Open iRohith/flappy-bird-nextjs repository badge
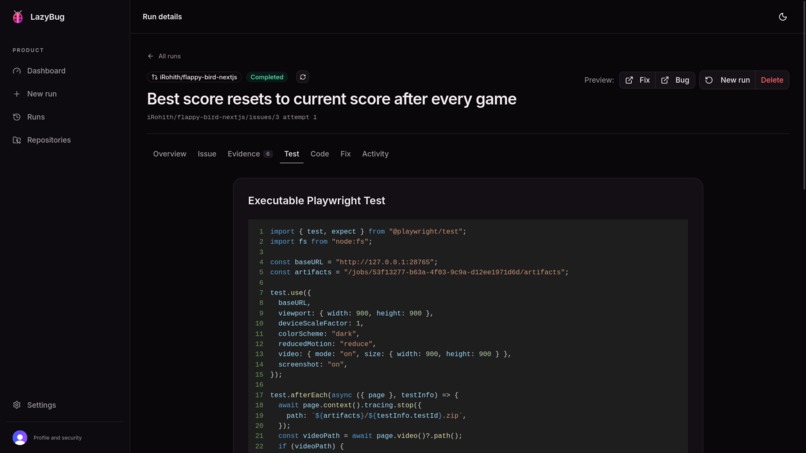Screen dimensions: 806x453 coord(194,77)
